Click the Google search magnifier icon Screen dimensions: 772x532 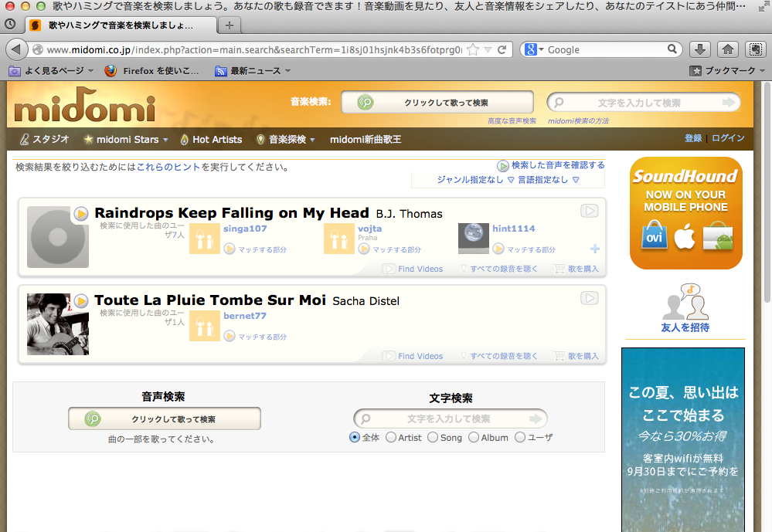tap(672, 49)
